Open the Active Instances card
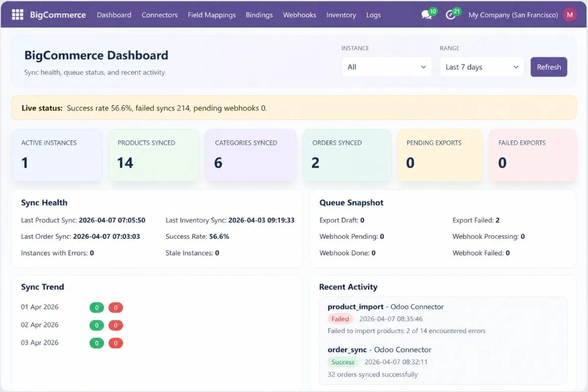 tap(56, 155)
